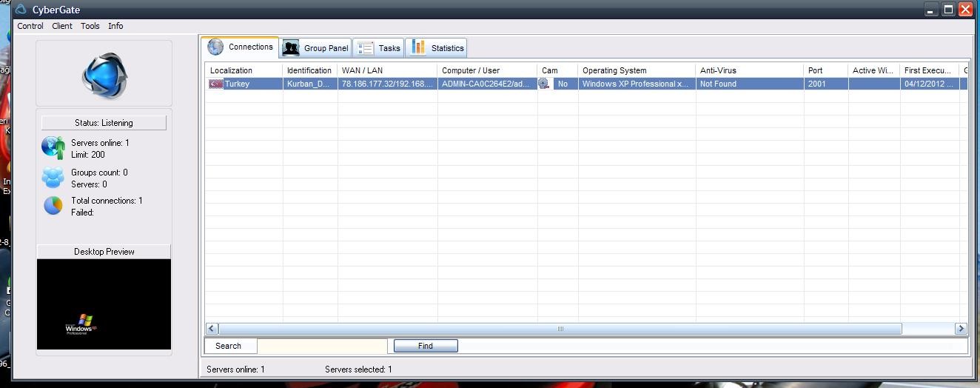This screenshot has height=388, width=980.
Task: Click the Groups count: 0 text
Action: 99,173
